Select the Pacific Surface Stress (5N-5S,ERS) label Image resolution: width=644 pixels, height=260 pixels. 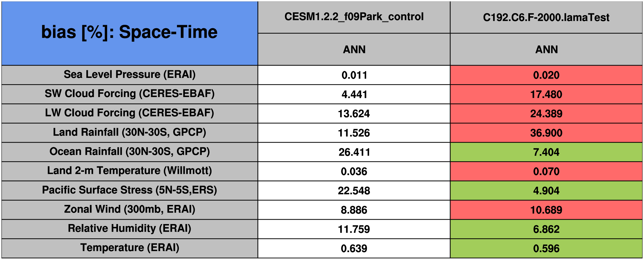pos(130,190)
